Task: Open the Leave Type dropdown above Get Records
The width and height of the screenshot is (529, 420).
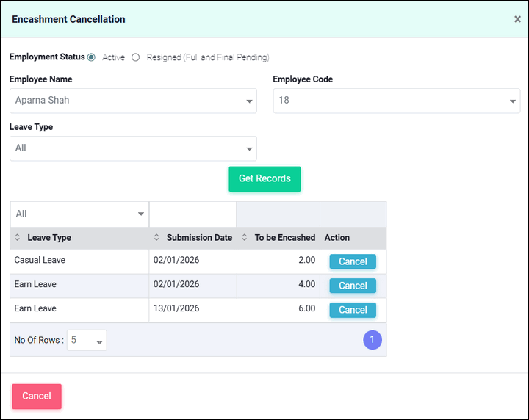Action: (x=133, y=148)
